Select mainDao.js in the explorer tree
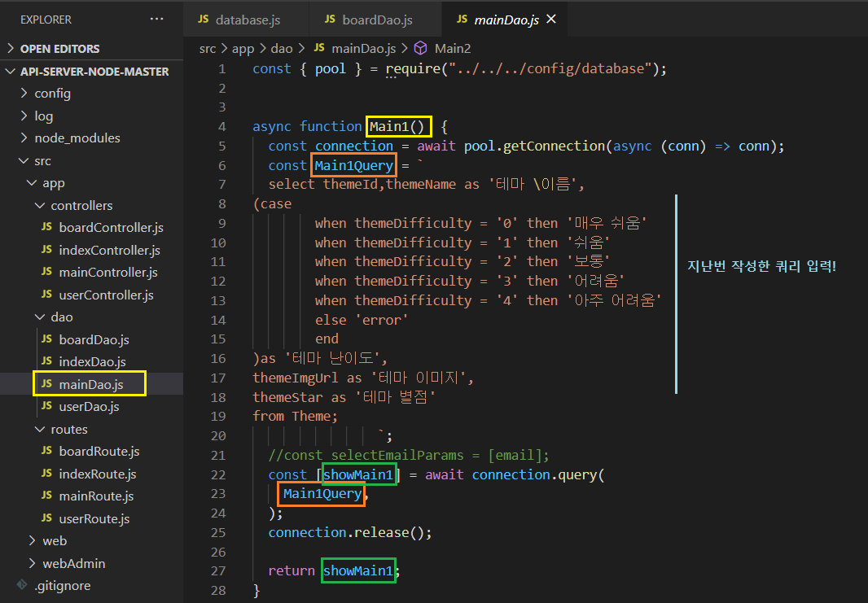 click(91, 384)
